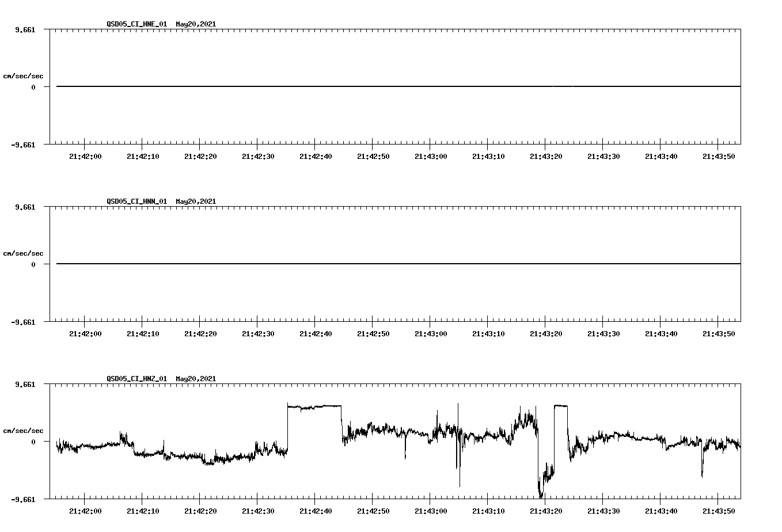Click the -9.661 lower limit of HNE chart
The height and width of the screenshot is (532, 782).
pyautogui.click(x=24, y=145)
